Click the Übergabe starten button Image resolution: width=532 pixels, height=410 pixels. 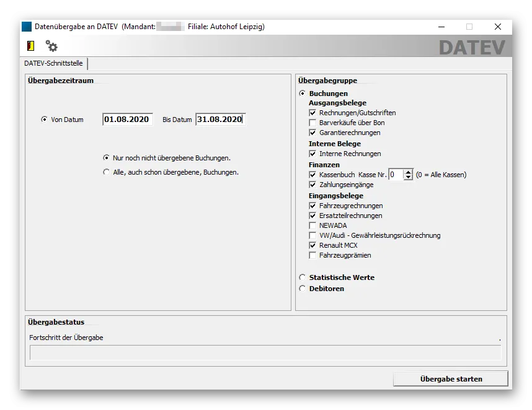point(451,378)
